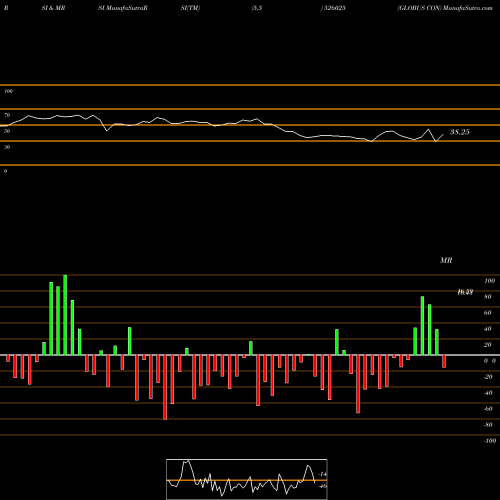The height and width of the screenshot is (500, 500).
Task: Click the "SI & MR" header text
Action: point(53,8)
